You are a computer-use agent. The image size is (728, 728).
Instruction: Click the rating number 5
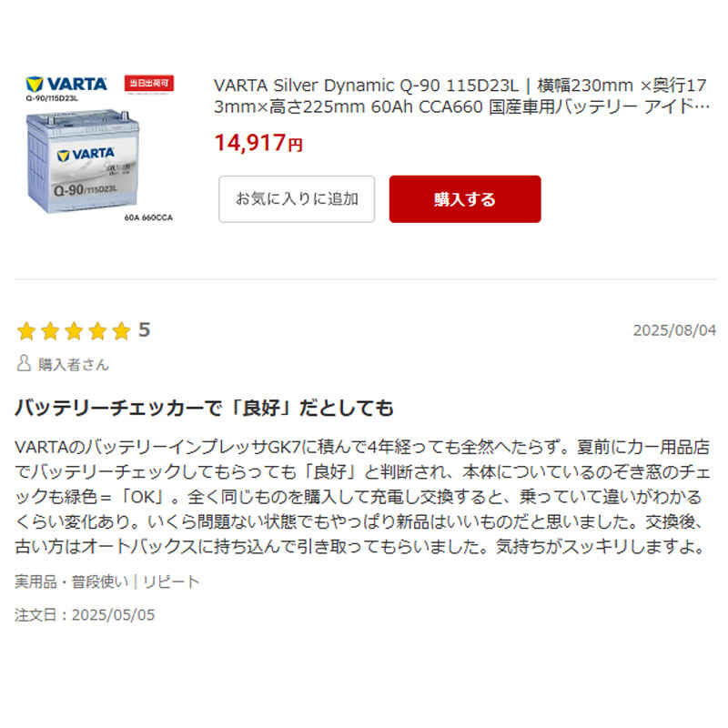click(144, 330)
